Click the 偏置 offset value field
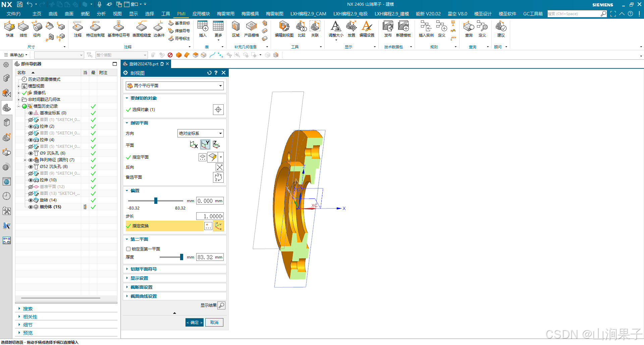 (x=210, y=201)
